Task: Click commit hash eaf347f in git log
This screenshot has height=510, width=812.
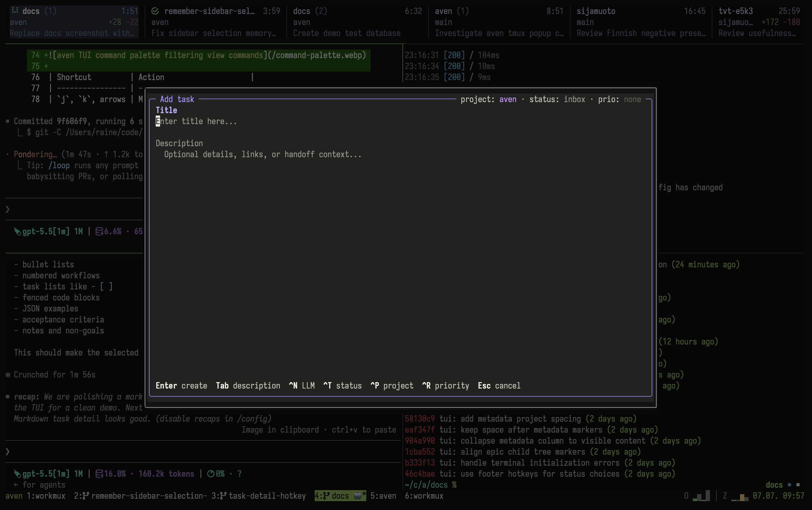Action: click(420, 430)
